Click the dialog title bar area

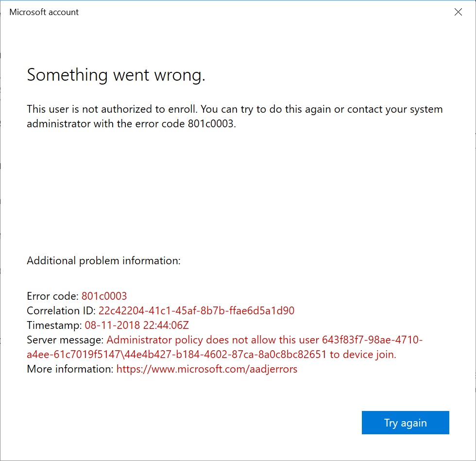point(243,12)
